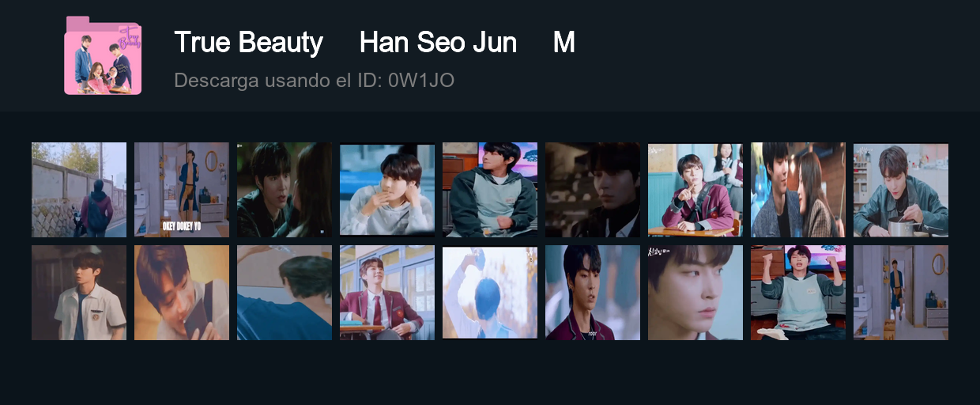Screen dimensions: 980x405
Task: Click the pink True Beauty folder icon
Action: click(103, 55)
